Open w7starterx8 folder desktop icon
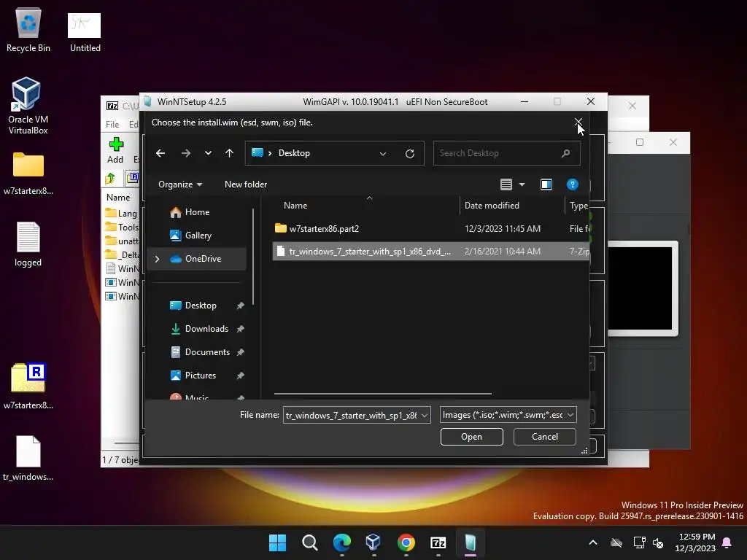The height and width of the screenshot is (560, 747). [x=28, y=174]
